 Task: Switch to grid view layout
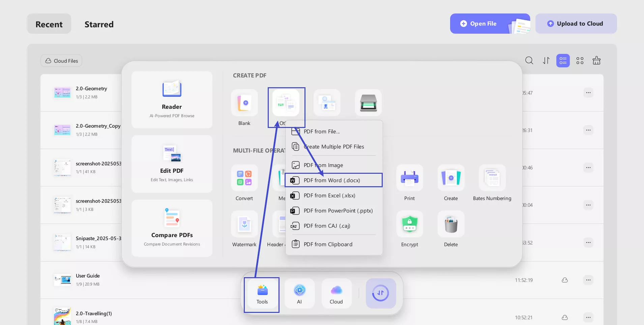pyautogui.click(x=580, y=61)
